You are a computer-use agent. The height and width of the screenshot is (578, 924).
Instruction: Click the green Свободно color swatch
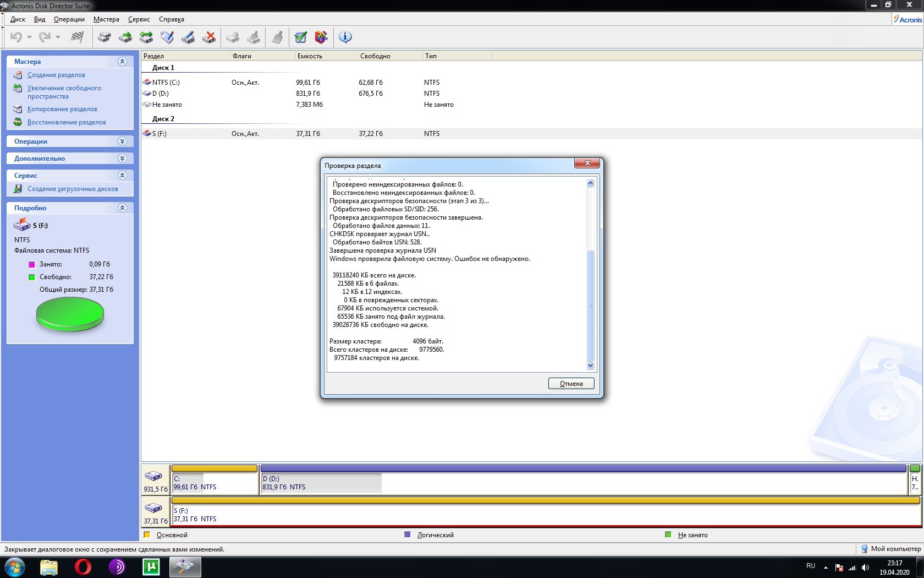coord(32,277)
